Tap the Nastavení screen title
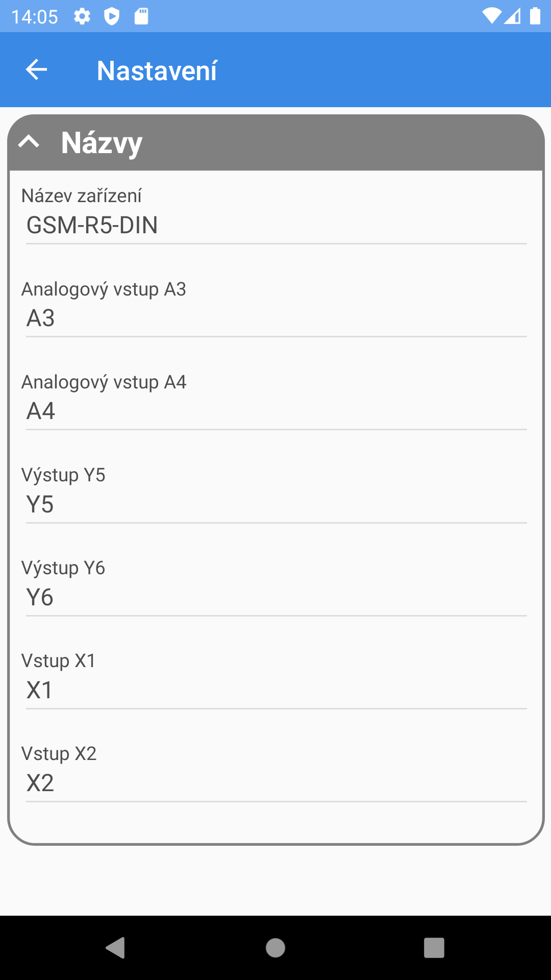The width and height of the screenshot is (551, 980). pos(157,70)
